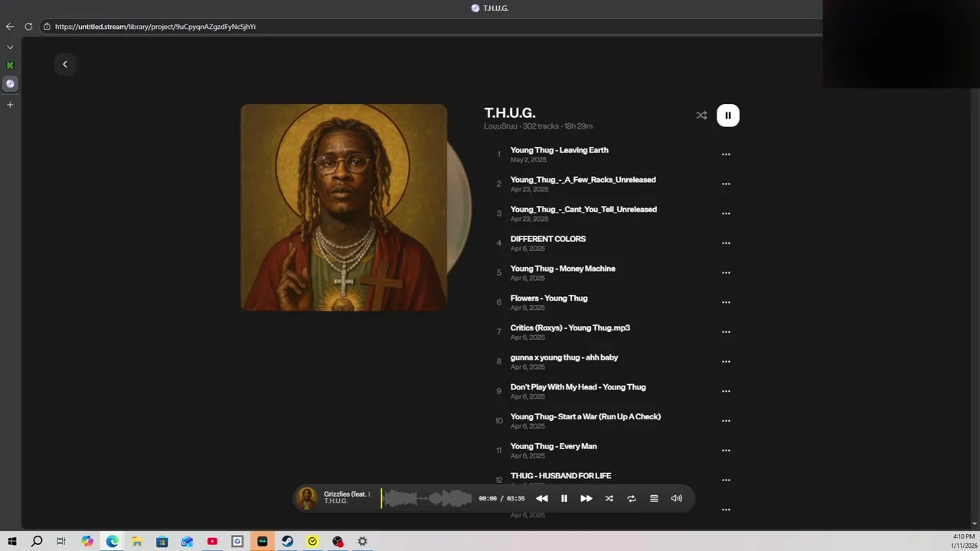Pause the song in bottom player bar

click(564, 498)
